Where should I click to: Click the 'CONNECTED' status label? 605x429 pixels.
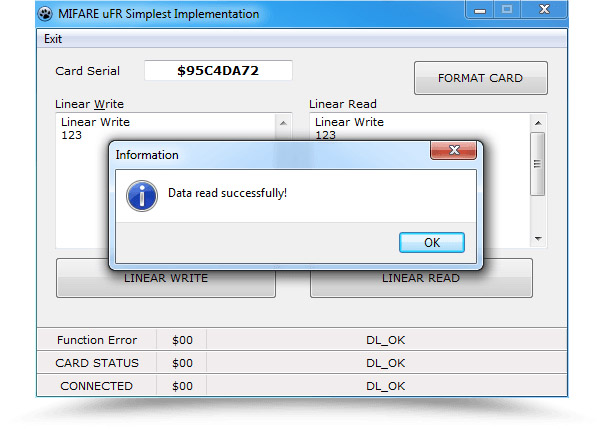[96, 386]
